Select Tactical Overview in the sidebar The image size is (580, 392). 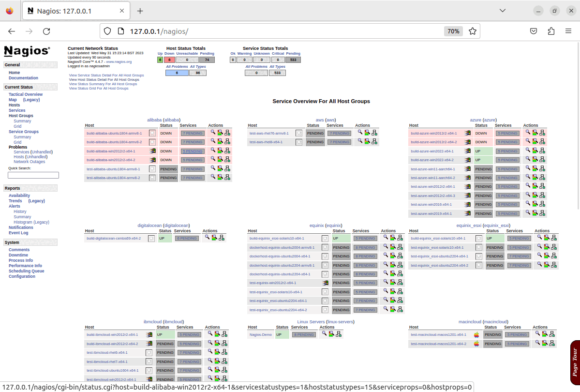(x=25, y=94)
